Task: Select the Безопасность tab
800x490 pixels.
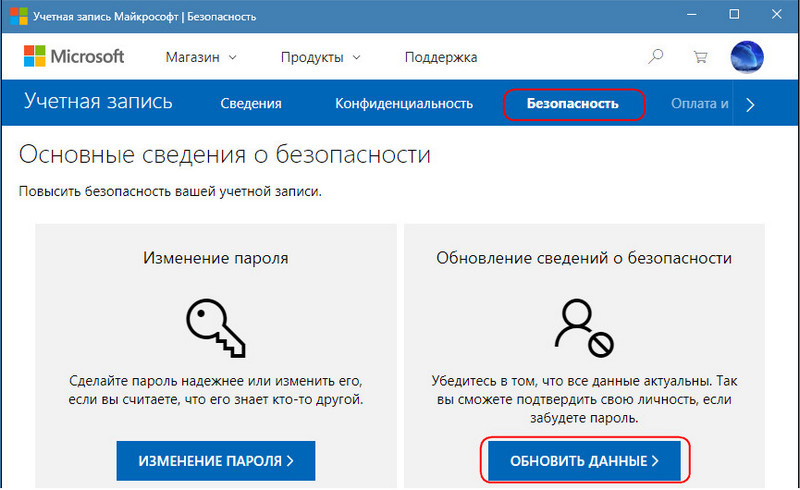Action: tap(572, 104)
